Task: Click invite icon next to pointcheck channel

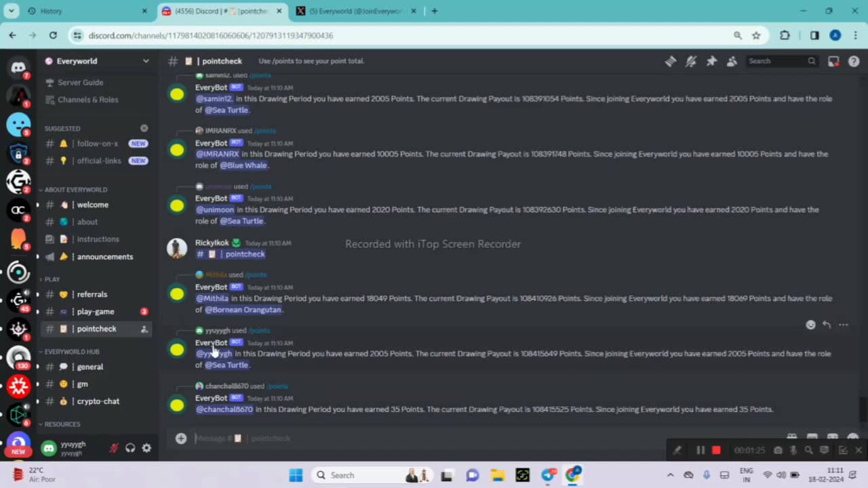Action: tap(144, 329)
